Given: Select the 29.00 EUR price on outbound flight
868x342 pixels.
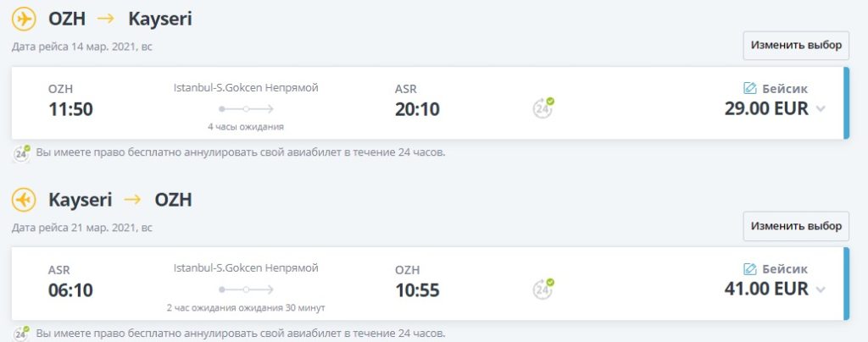Looking at the screenshot, I should [765, 108].
